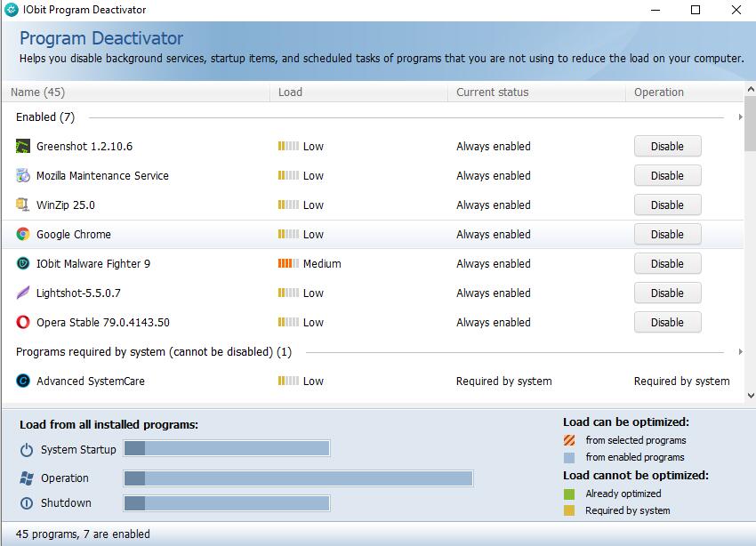Click the 'Load cannot be optimized:' heading
Image resolution: width=756 pixels, height=546 pixels.
click(636, 475)
